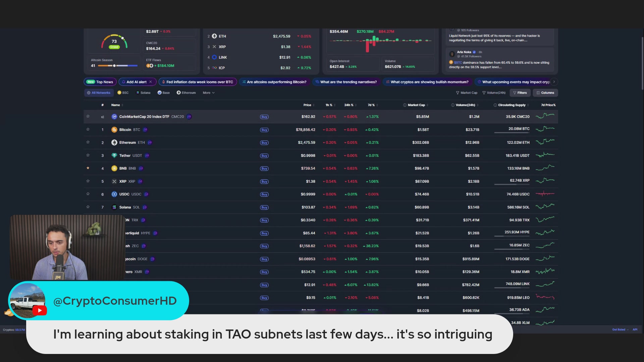Switch to the Solana network tab
This screenshot has width=644, height=362.
[143, 93]
